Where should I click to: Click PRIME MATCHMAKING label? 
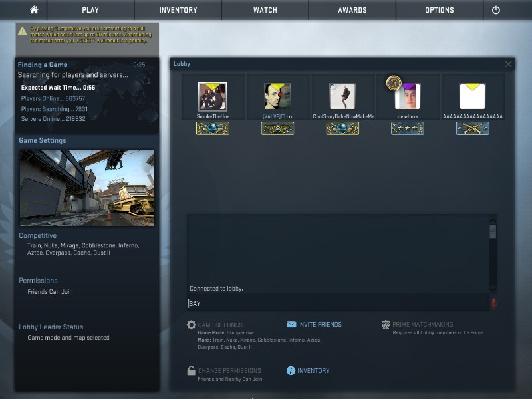[x=423, y=325]
